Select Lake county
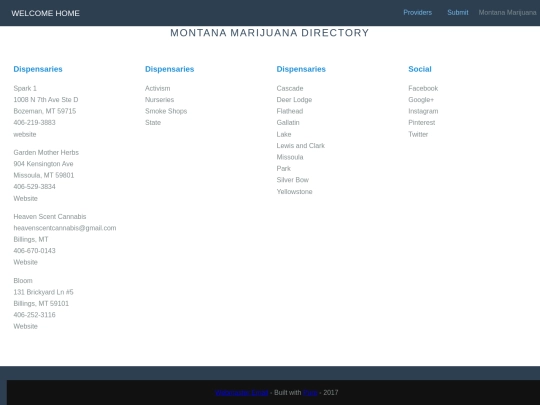The image size is (540, 405). [284, 134]
